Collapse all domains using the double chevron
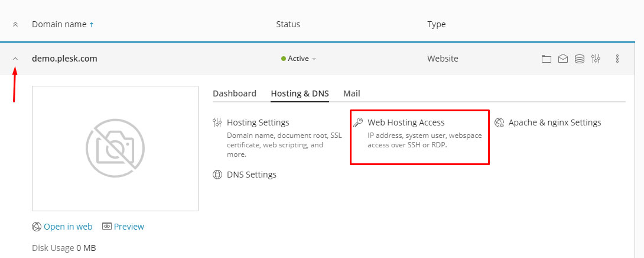This screenshot has width=644, height=258. [x=15, y=24]
